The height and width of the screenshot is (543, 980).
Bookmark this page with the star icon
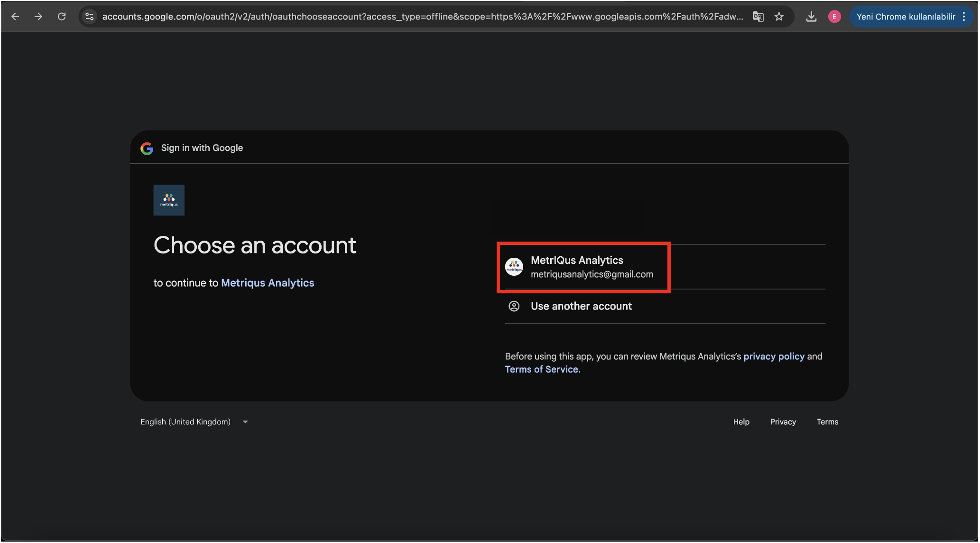(779, 17)
